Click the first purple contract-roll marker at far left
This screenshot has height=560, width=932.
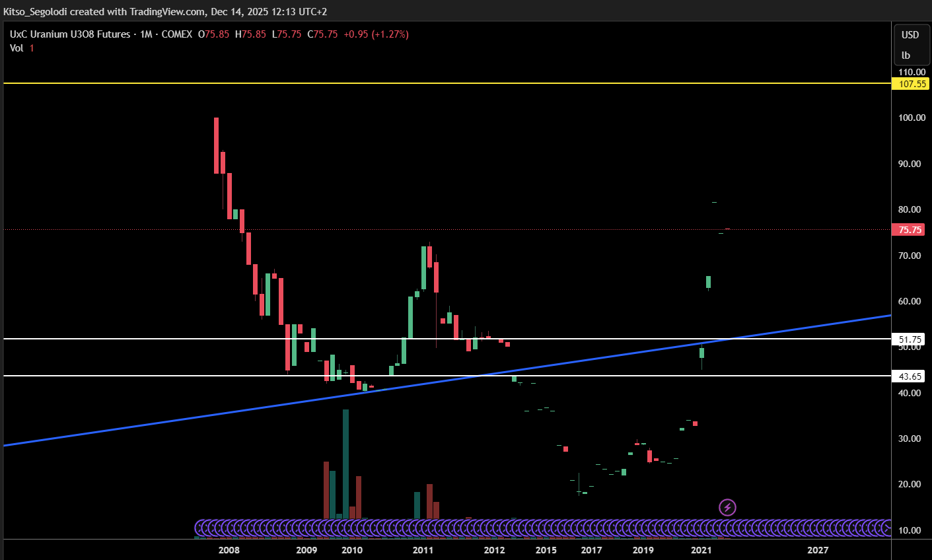[x=202, y=528]
